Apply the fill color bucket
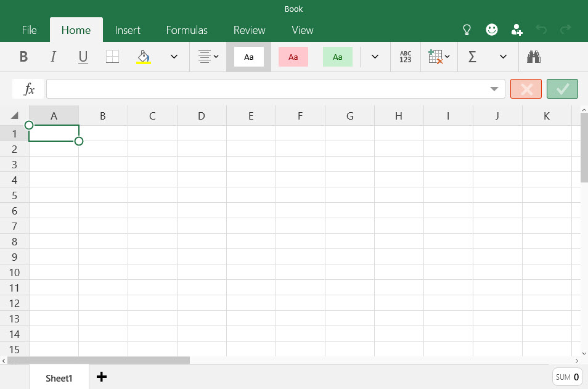 144,57
